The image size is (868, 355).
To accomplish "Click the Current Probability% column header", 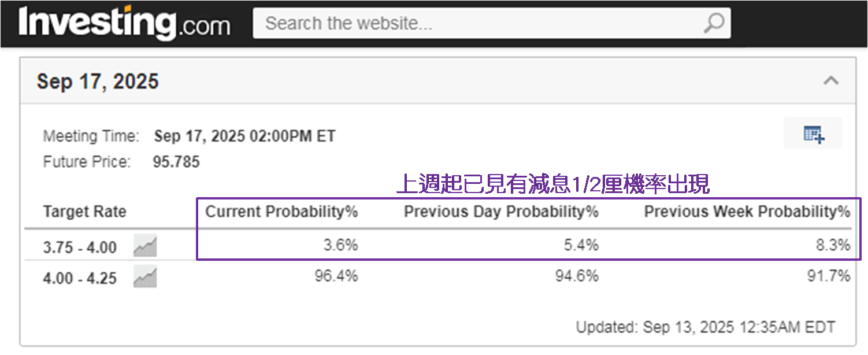I will (281, 212).
